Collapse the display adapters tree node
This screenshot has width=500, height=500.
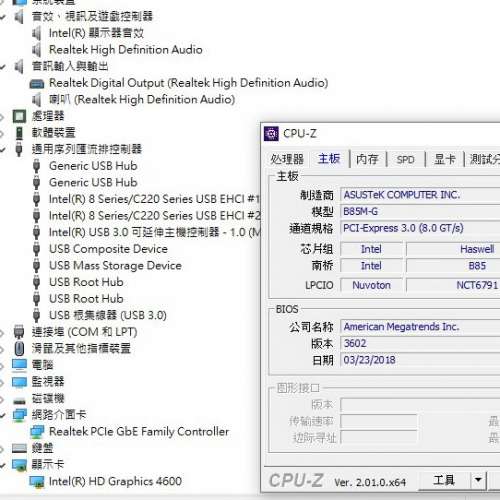tap(3, 465)
